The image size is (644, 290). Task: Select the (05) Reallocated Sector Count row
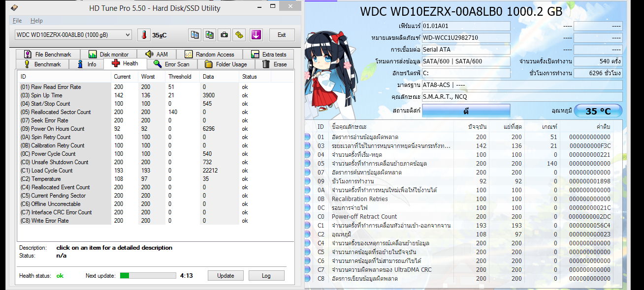tap(155, 112)
